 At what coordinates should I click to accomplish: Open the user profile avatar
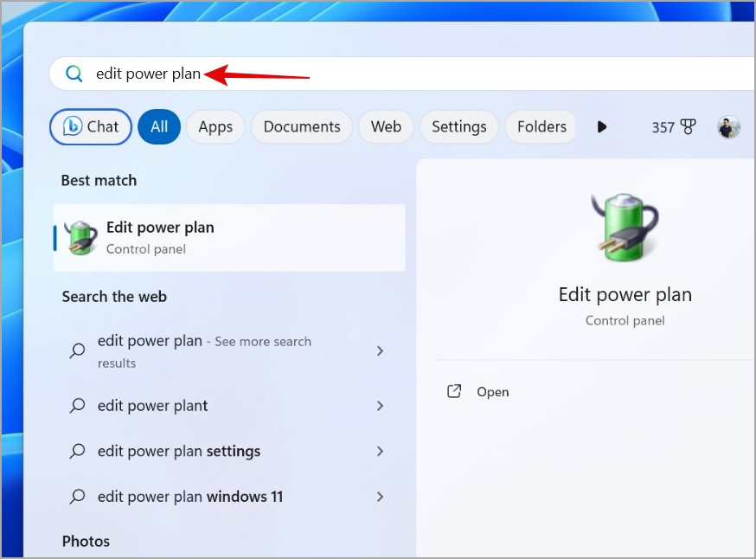click(x=728, y=127)
